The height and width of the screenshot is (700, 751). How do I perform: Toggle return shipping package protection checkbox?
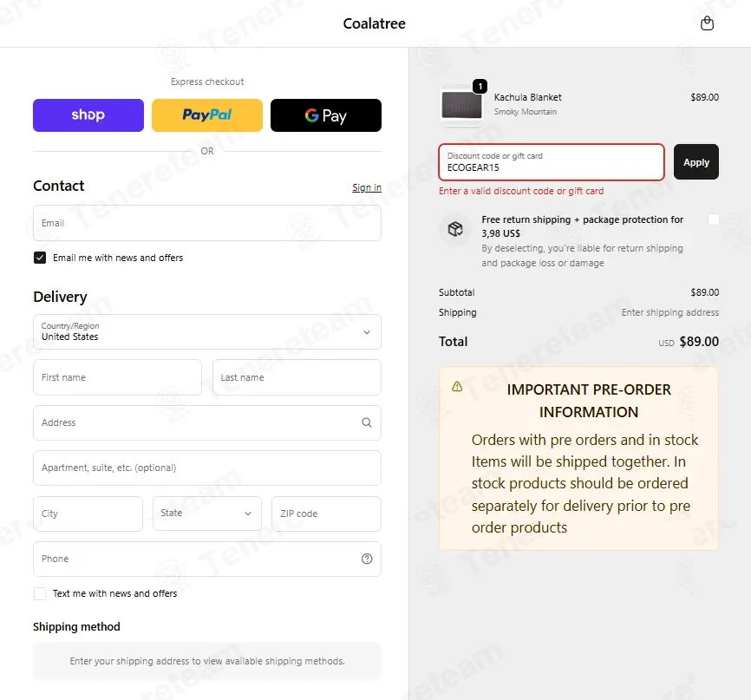point(713,219)
